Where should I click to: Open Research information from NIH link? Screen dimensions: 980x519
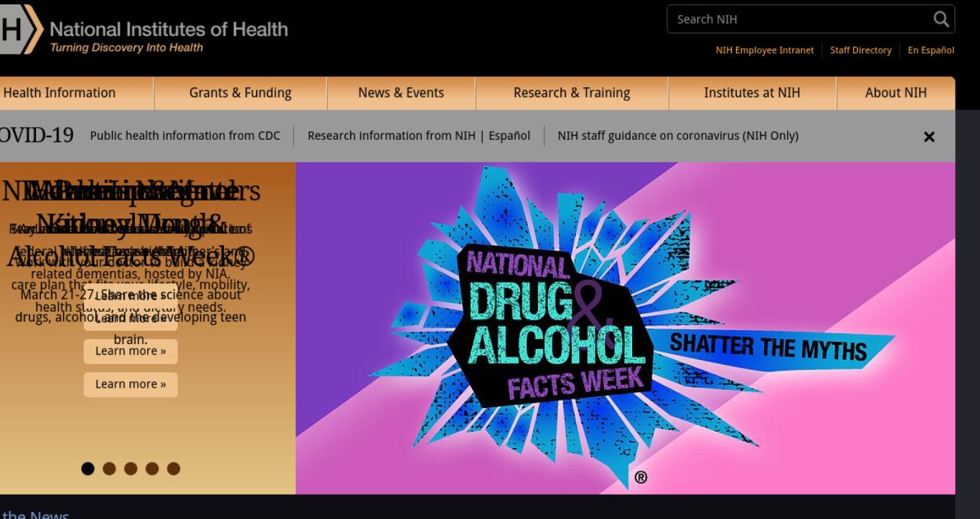tap(391, 135)
